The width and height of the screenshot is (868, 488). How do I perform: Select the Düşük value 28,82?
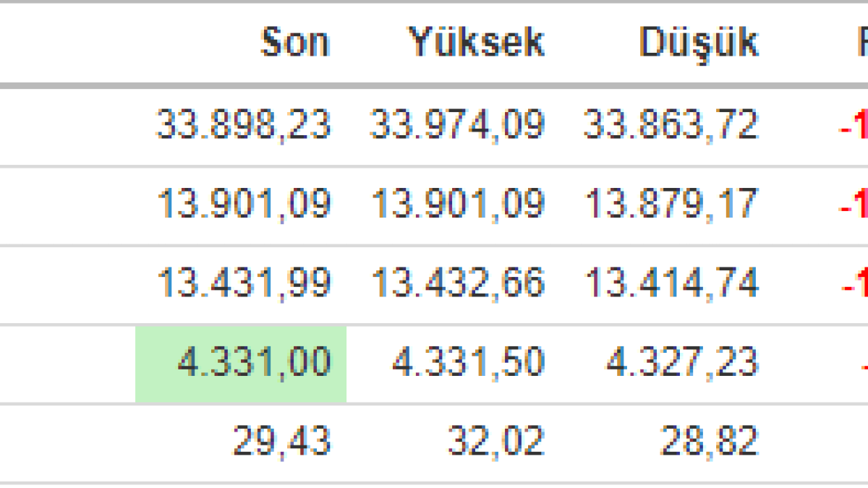click(x=709, y=441)
